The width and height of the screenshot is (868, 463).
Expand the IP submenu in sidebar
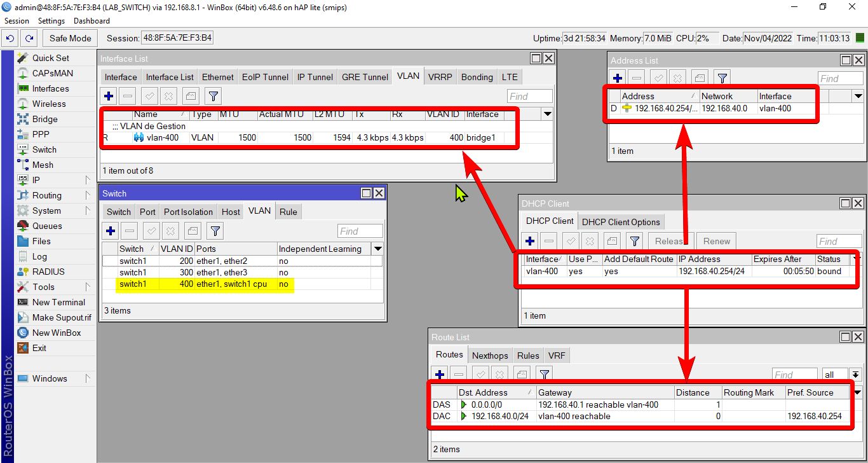coord(88,180)
